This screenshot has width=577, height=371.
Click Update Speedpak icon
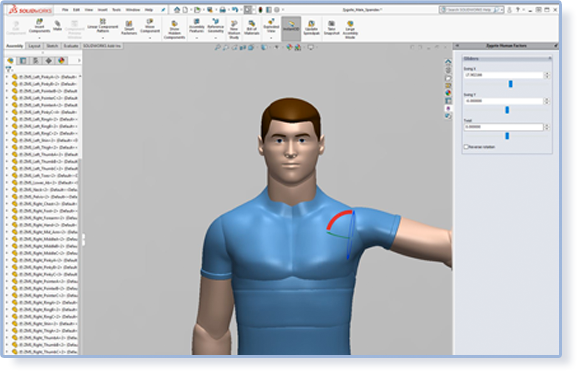tap(311, 28)
